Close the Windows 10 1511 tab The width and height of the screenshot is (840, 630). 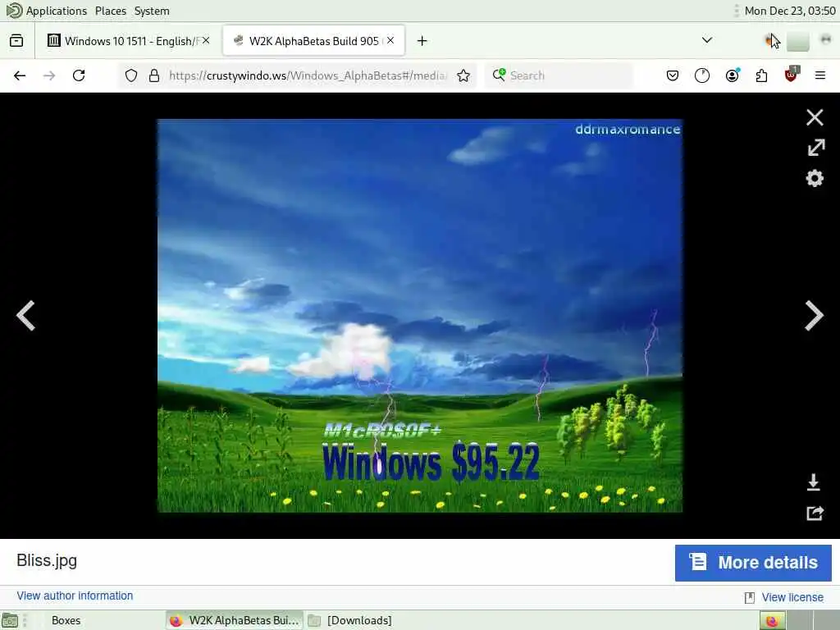206,41
